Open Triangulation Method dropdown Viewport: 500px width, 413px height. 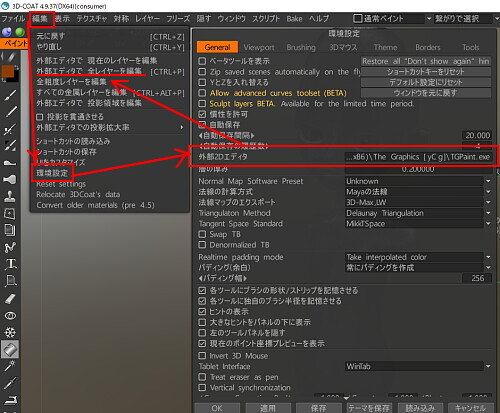[418, 213]
